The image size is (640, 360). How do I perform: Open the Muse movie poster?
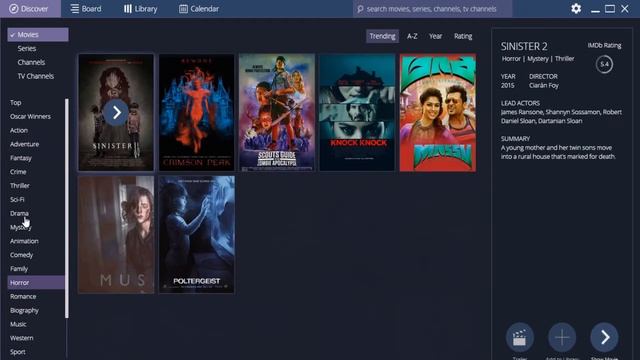click(116, 235)
